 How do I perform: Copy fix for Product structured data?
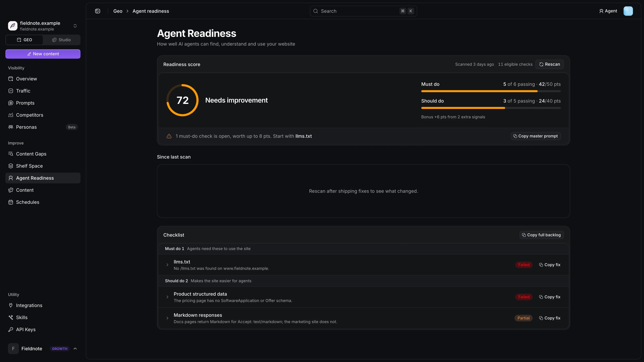pyautogui.click(x=550, y=297)
